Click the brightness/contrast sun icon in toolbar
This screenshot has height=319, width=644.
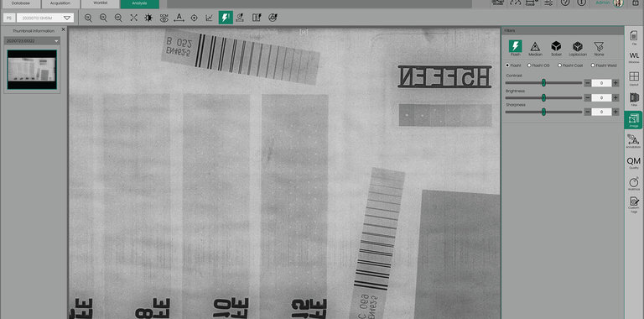[x=148, y=18]
